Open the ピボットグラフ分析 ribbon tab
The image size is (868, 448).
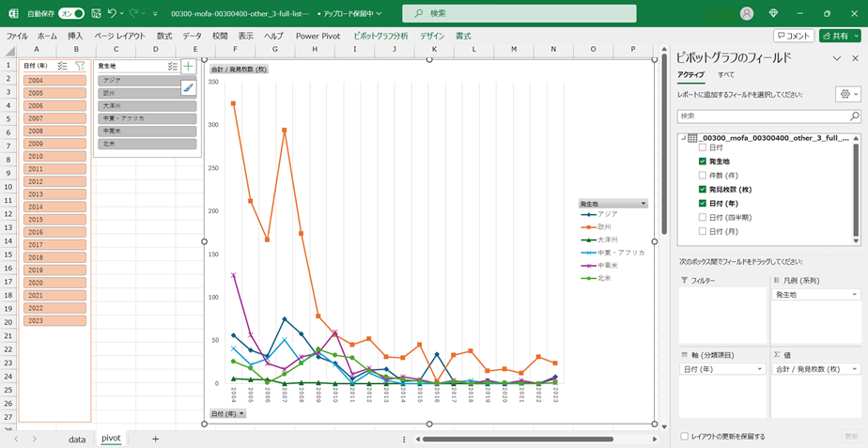click(380, 36)
